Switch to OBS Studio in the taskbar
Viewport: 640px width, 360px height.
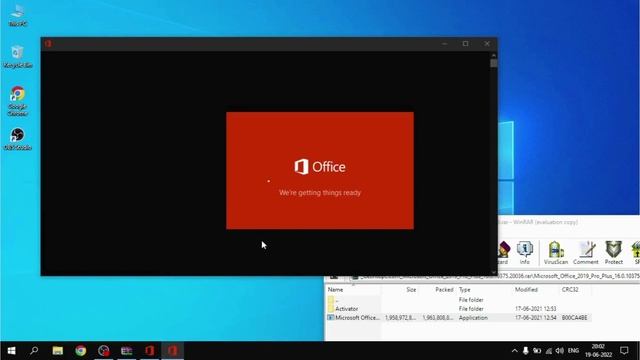click(x=104, y=351)
